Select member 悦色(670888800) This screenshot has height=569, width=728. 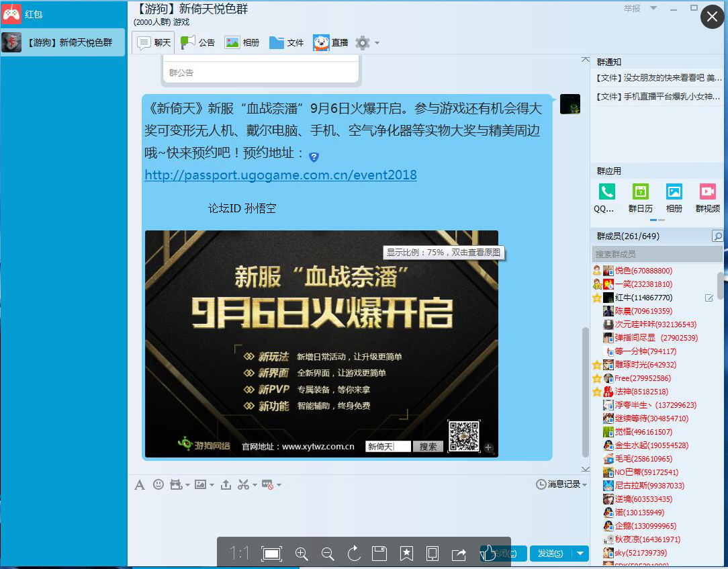(643, 271)
